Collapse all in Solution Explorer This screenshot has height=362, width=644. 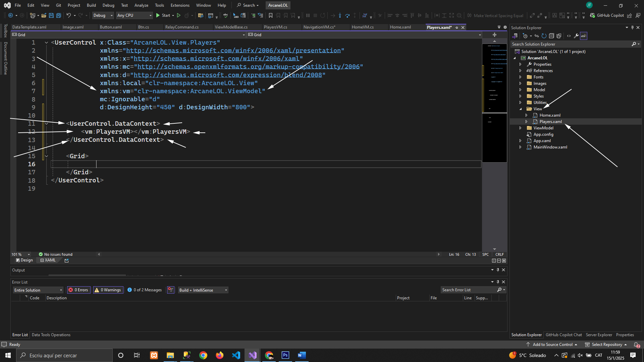551,36
